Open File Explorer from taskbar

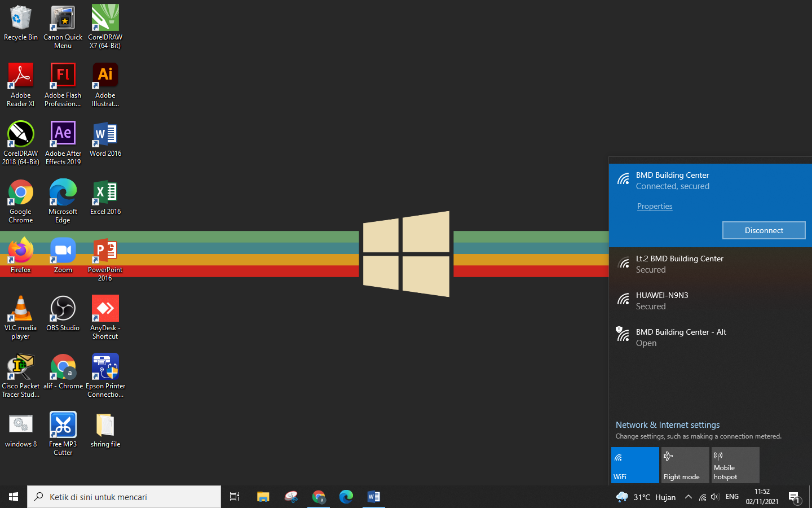263,497
